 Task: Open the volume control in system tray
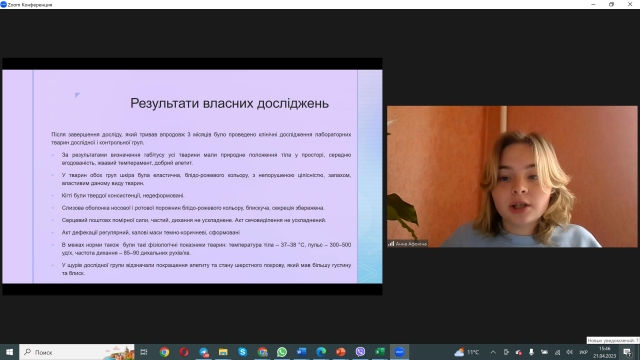tap(570, 352)
